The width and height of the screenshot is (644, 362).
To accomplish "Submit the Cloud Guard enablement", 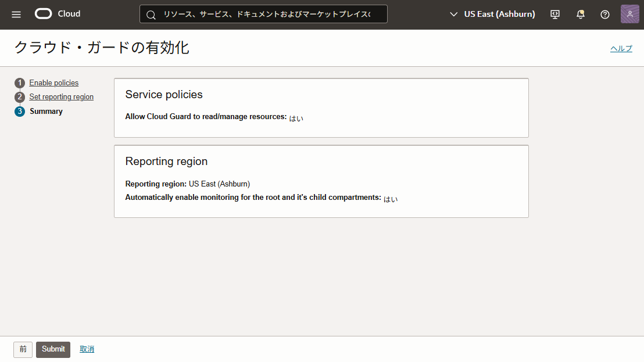I will point(53,349).
